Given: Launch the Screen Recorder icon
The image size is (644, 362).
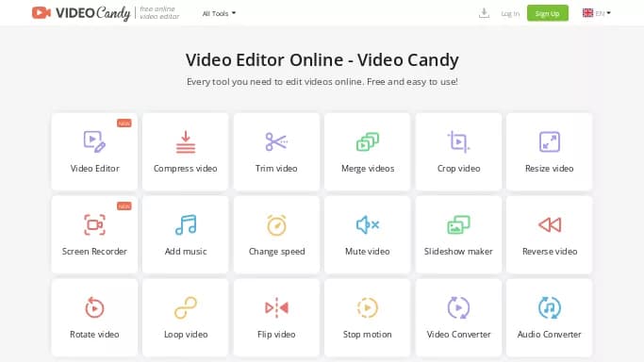Looking at the screenshot, I should [94, 224].
